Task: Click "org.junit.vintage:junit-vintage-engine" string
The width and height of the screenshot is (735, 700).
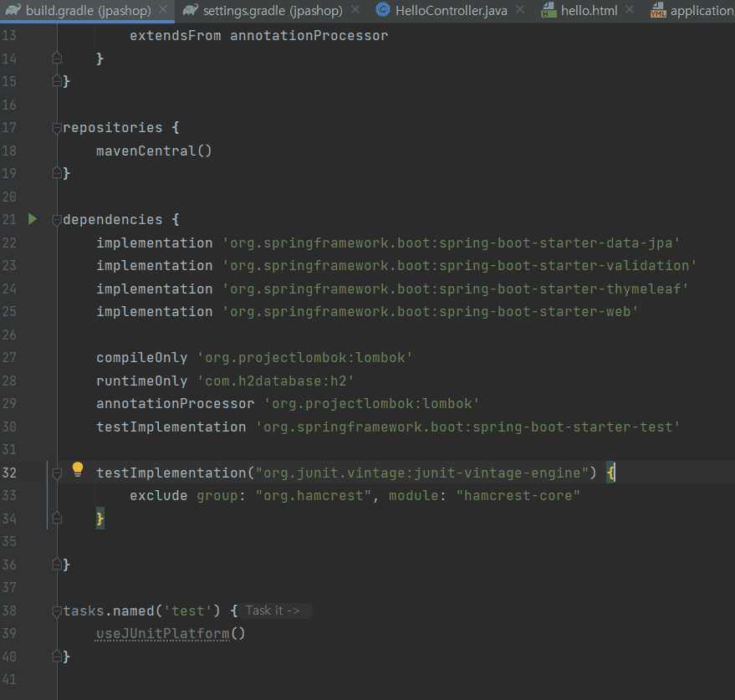Action: pos(422,473)
